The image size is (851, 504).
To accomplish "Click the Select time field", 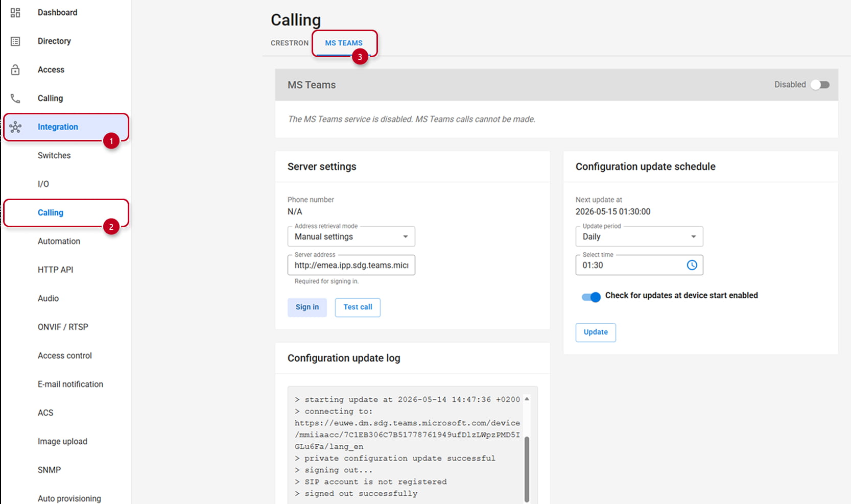I will pyautogui.click(x=640, y=265).
